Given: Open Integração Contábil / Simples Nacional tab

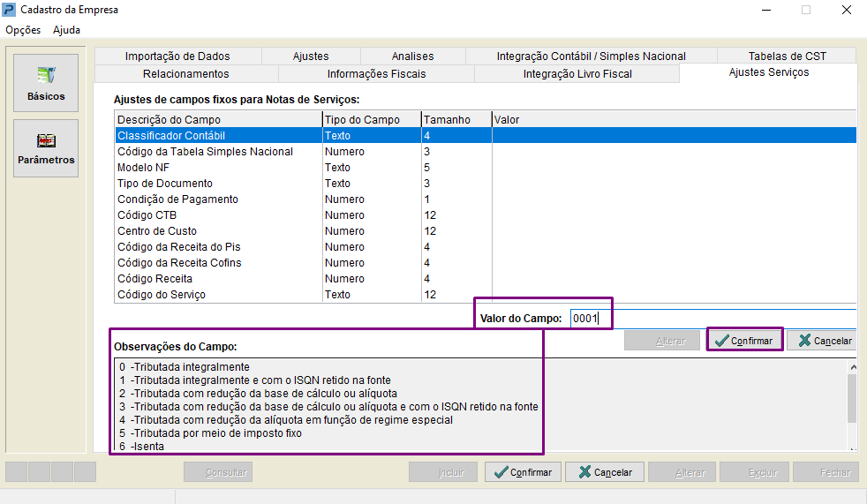Looking at the screenshot, I should [x=591, y=56].
